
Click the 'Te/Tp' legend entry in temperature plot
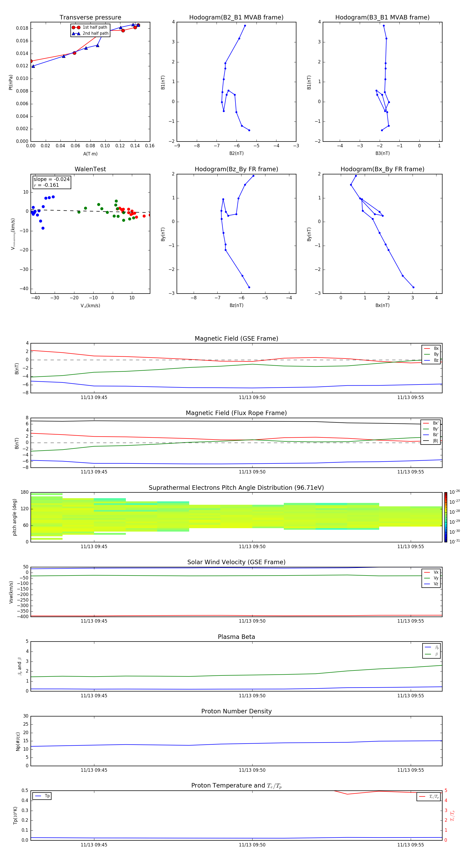[429, 796]
